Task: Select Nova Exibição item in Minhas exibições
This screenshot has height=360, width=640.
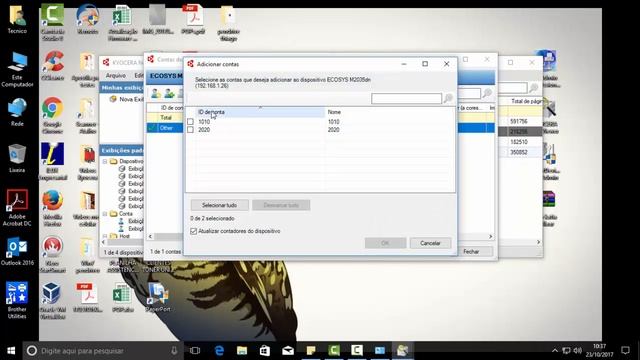Action: 131,99
